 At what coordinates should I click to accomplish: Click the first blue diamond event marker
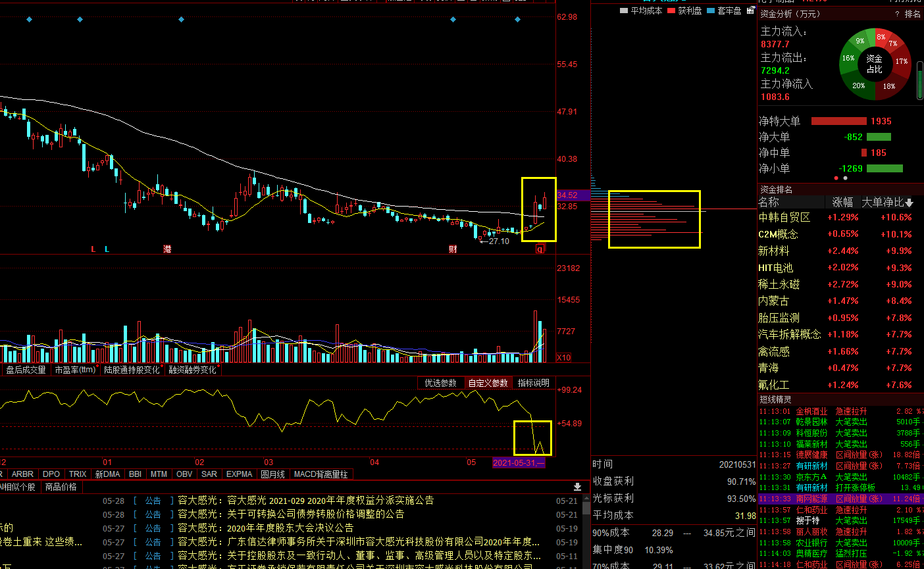(x=29, y=20)
